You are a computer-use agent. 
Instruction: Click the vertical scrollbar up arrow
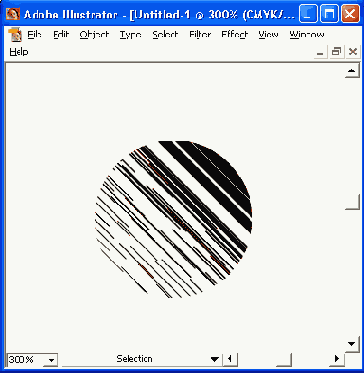pyautogui.click(x=352, y=71)
